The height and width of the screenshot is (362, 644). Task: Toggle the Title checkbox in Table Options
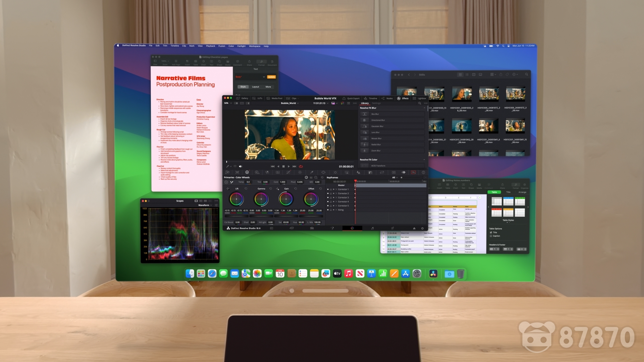[491, 232]
